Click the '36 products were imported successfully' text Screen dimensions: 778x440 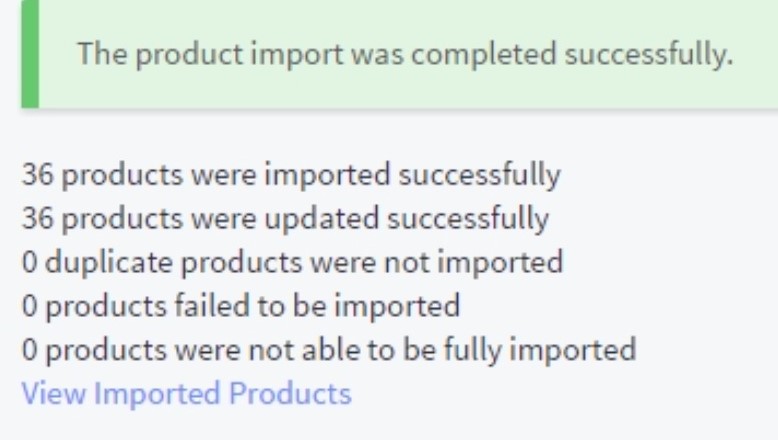[291, 174]
